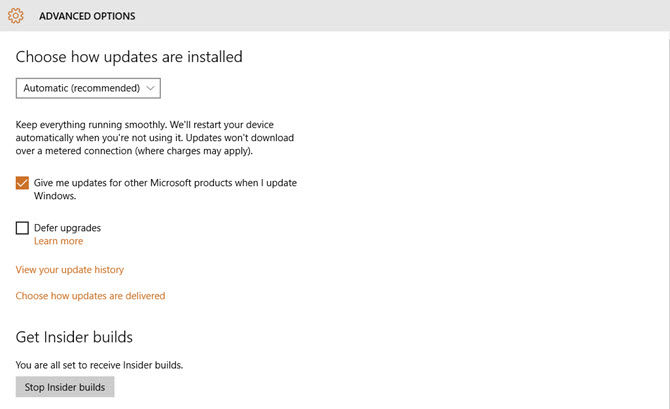
Task: Click the settings gear icon
Action: tap(15, 16)
